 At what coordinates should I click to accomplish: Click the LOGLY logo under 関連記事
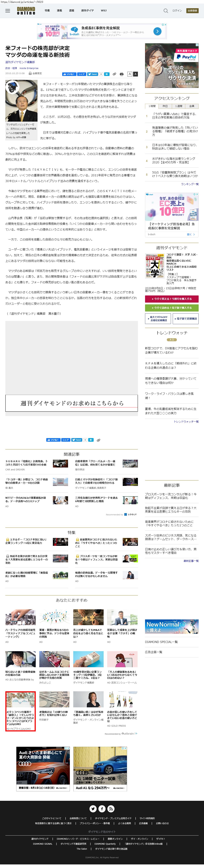[131, 515]
